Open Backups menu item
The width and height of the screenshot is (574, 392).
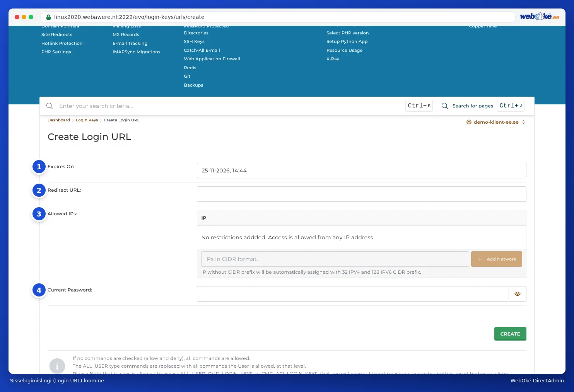193,85
